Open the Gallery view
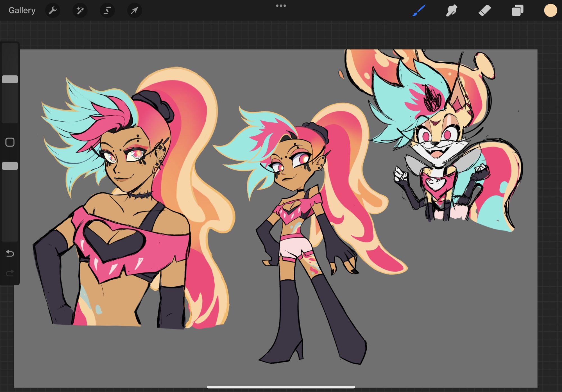562x392 pixels. coord(22,10)
